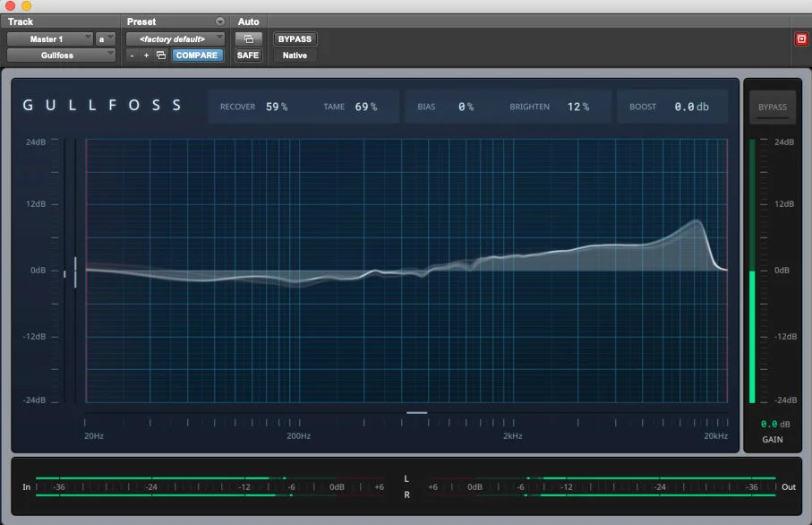Close window with red button

[x=10, y=5]
